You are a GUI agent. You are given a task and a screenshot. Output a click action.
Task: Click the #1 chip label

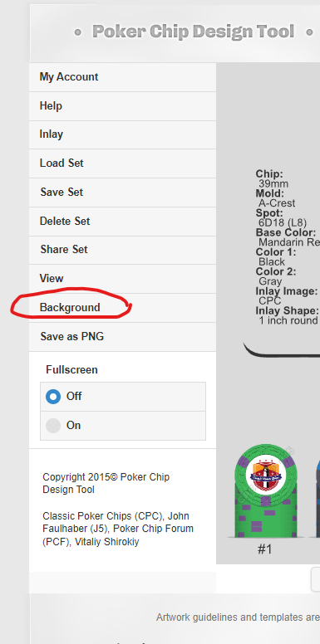click(x=265, y=549)
